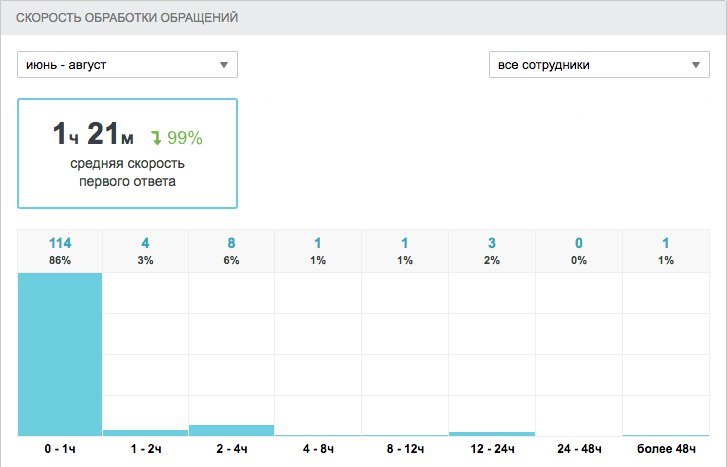Click the 4 count above 3%

(x=145, y=243)
